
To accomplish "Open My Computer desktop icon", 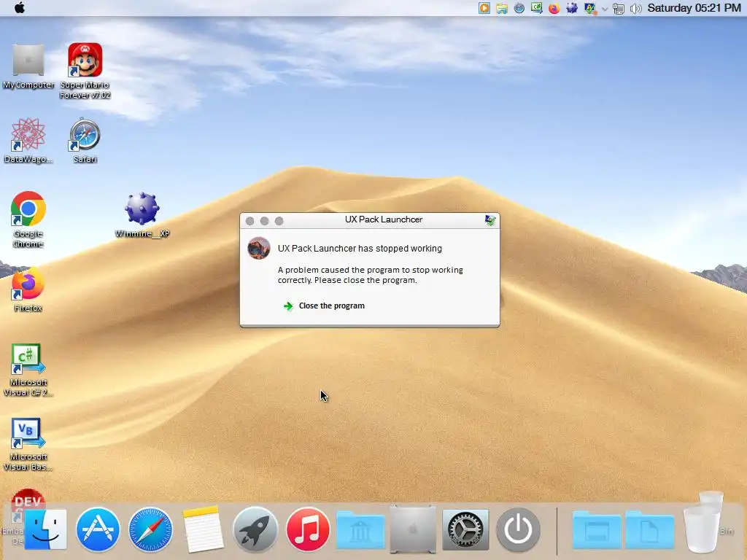I will pyautogui.click(x=28, y=66).
